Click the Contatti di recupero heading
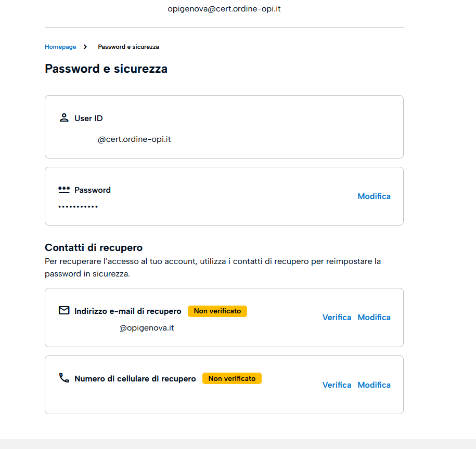 click(x=94, y=247)
